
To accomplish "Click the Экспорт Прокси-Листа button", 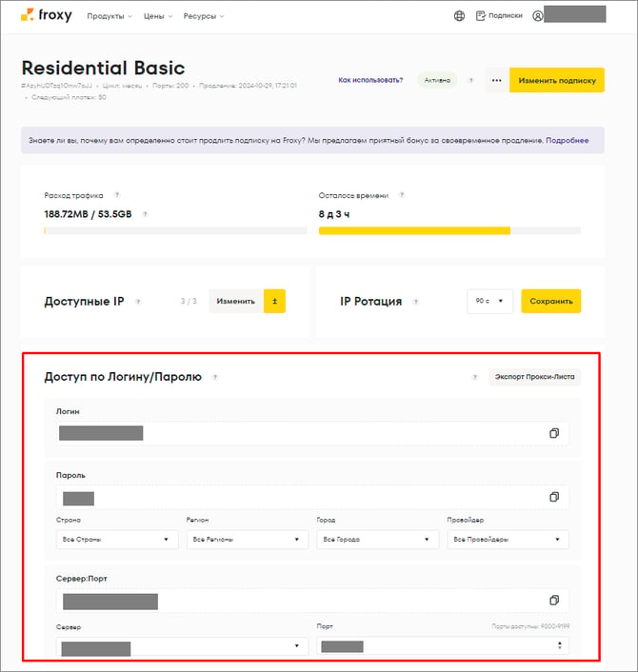I will (x=534, y=377).
